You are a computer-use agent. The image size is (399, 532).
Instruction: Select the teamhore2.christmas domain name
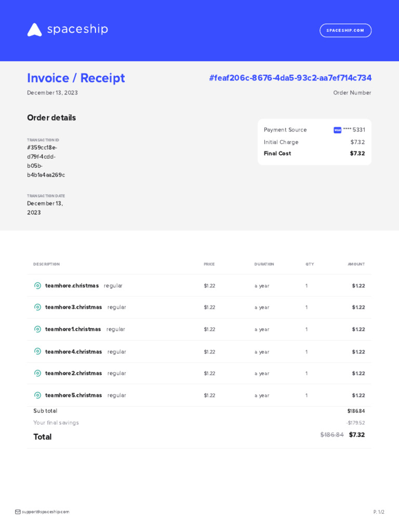pos(73,373)
